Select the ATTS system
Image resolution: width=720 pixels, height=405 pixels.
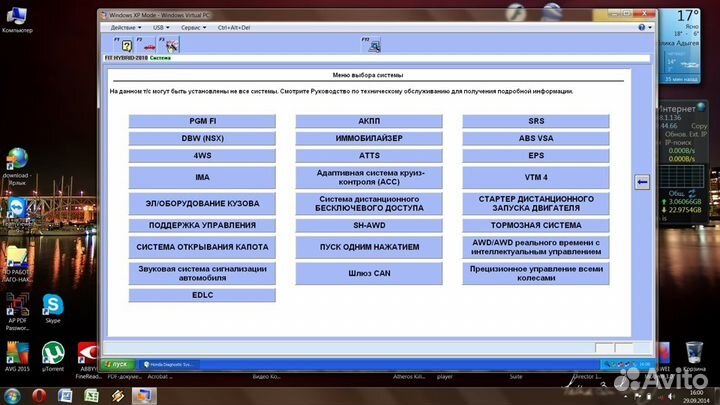click(369, 156)
